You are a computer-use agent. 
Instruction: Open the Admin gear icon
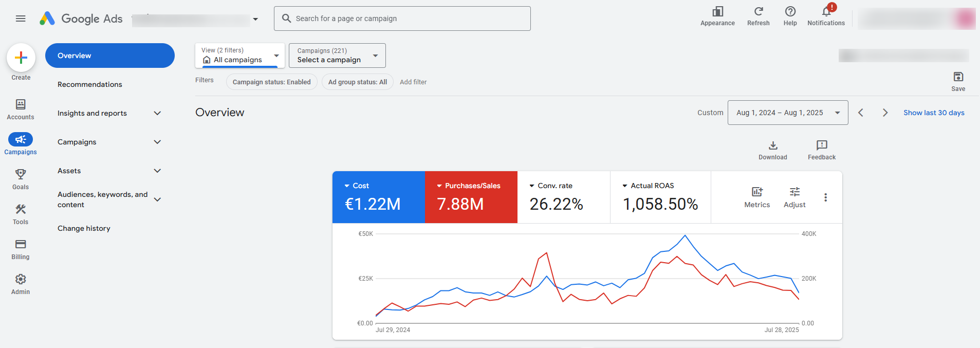coord(21,280)
